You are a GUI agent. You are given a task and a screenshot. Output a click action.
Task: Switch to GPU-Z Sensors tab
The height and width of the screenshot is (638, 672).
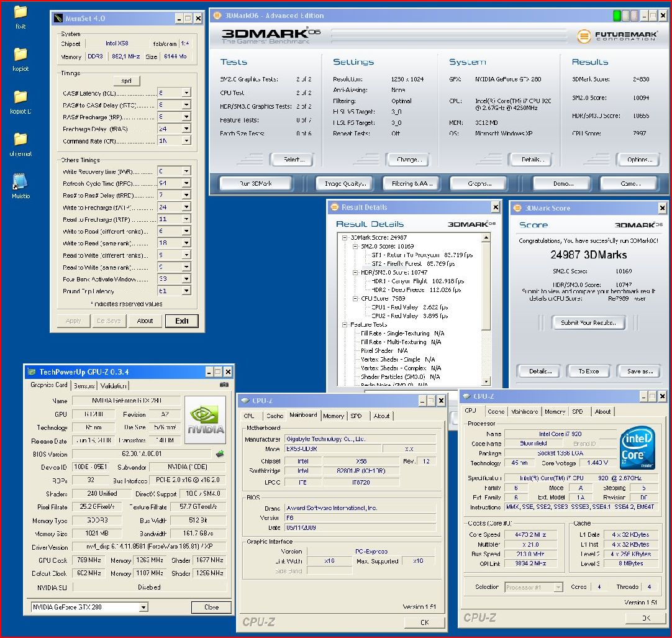(84, 385)
